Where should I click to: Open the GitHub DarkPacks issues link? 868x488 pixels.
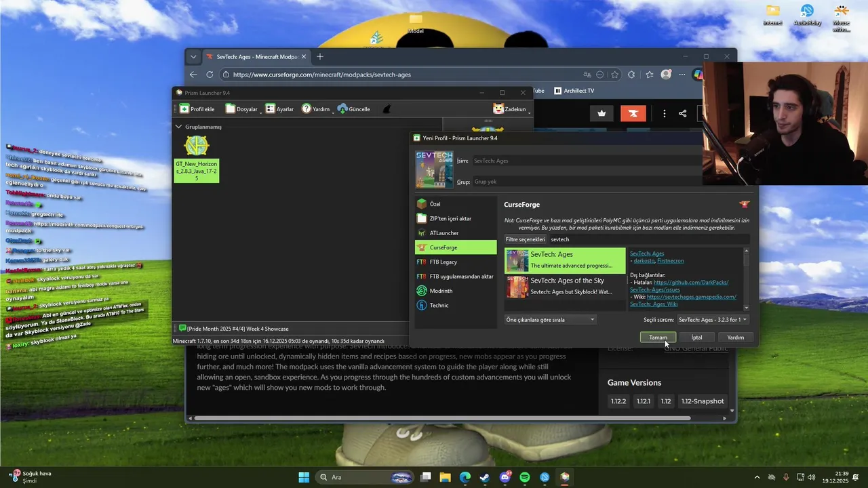tap(680, 285)
